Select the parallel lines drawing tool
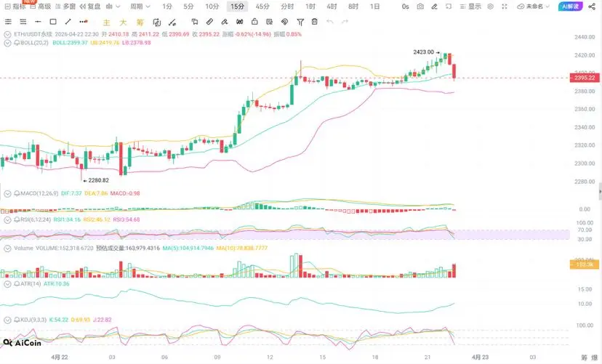This screenshot has height=364, width=602. [23, 22]
